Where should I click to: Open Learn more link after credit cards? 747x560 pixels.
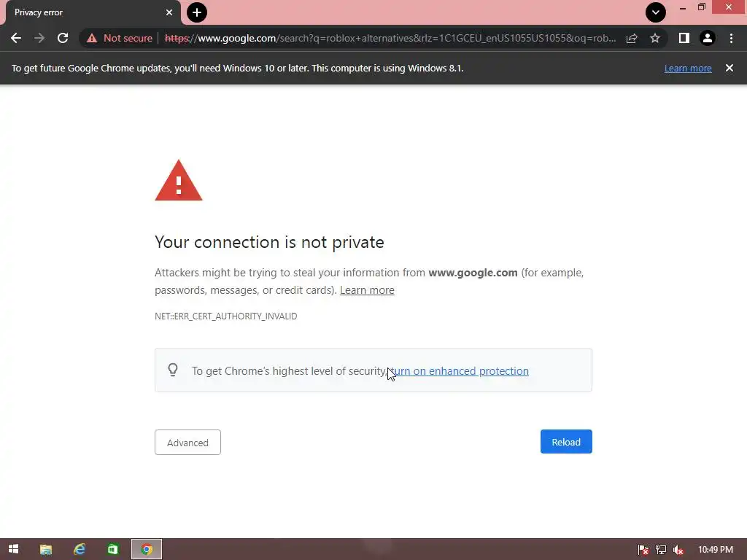click(x=367, y=290)
